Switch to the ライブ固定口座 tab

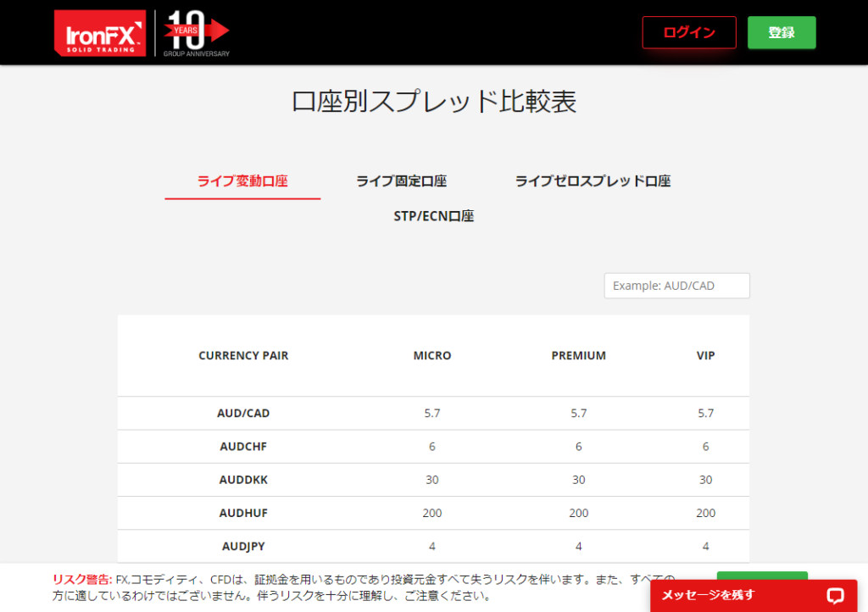[x=401, y=181]
